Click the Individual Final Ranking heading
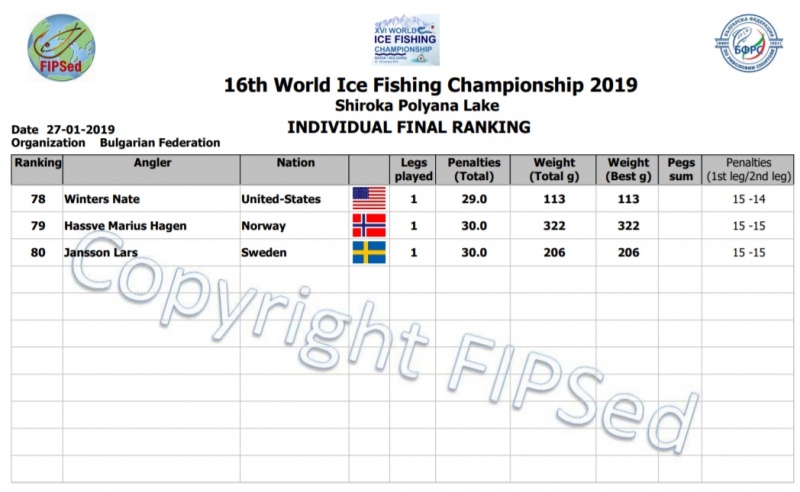Viewport: 800px width, 492px height. pos(408,127)
